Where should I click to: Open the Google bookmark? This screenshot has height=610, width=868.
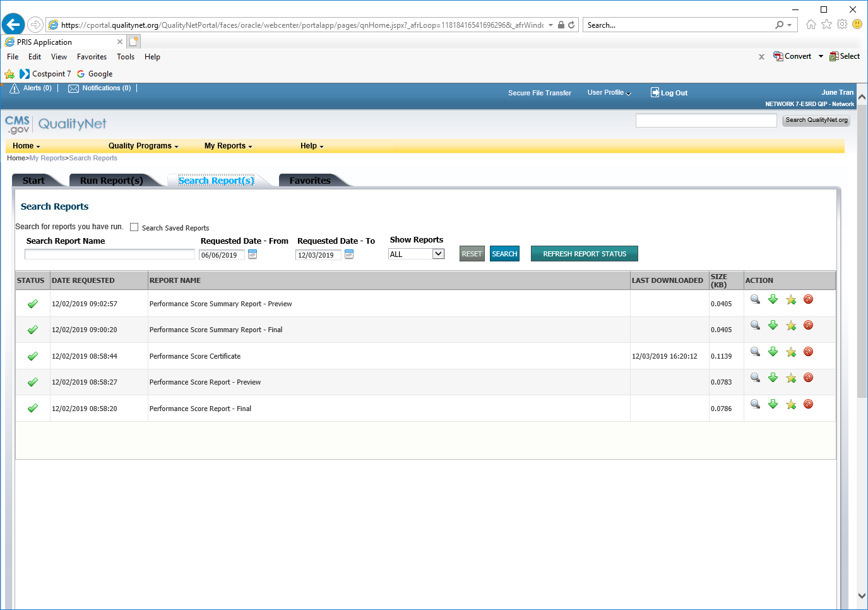[x=95, y=74]
